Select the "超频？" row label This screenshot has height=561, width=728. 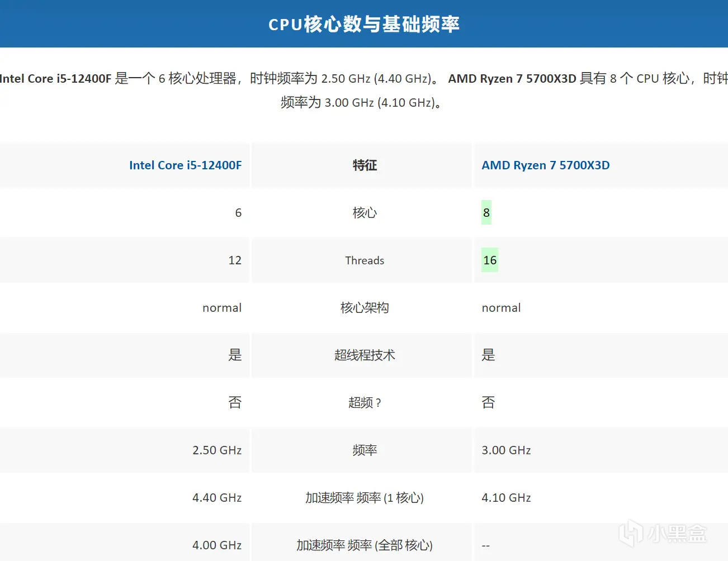[365, 403]
